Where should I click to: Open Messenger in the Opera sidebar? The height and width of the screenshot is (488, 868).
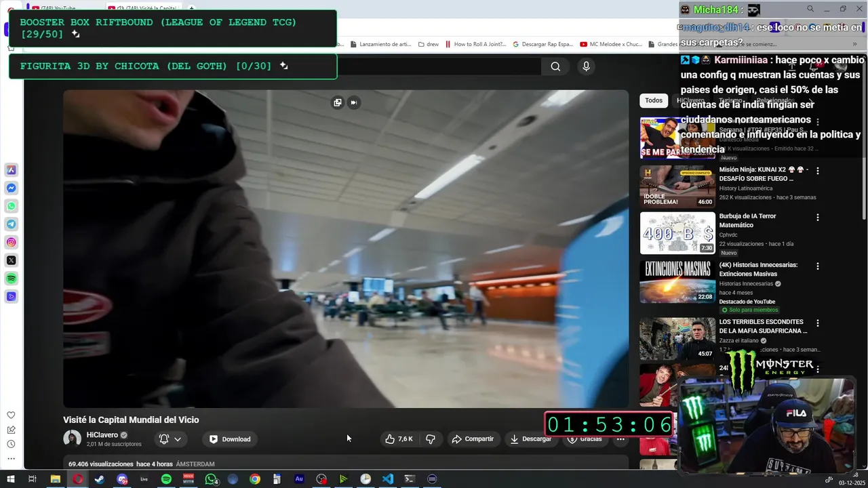point(12,188)
